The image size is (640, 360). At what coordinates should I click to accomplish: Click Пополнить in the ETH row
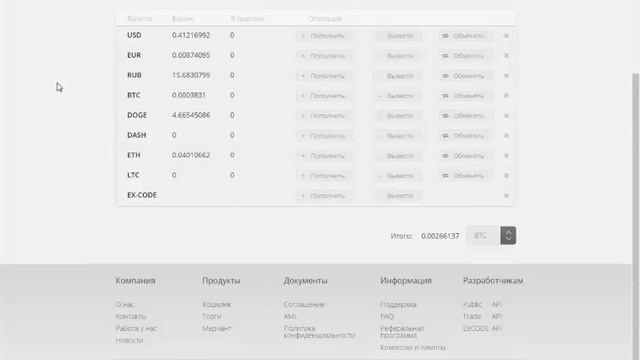coord(324,156)
